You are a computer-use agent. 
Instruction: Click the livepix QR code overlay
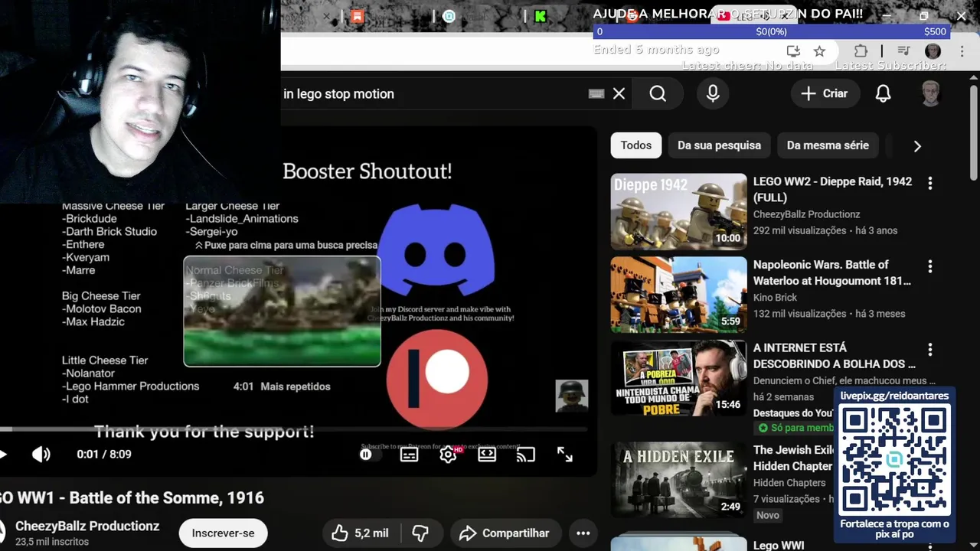(894, 461)
